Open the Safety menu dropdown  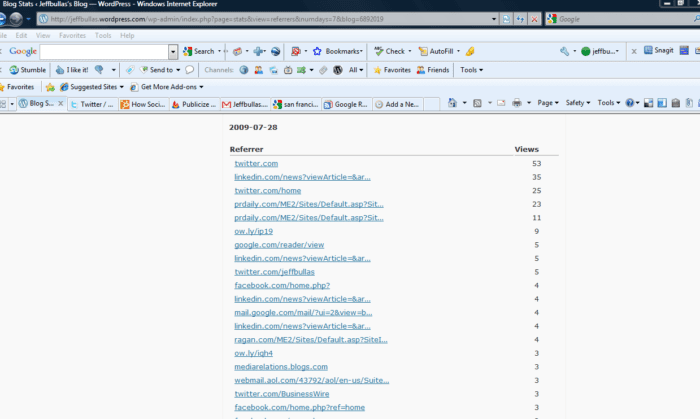point(578,103)
